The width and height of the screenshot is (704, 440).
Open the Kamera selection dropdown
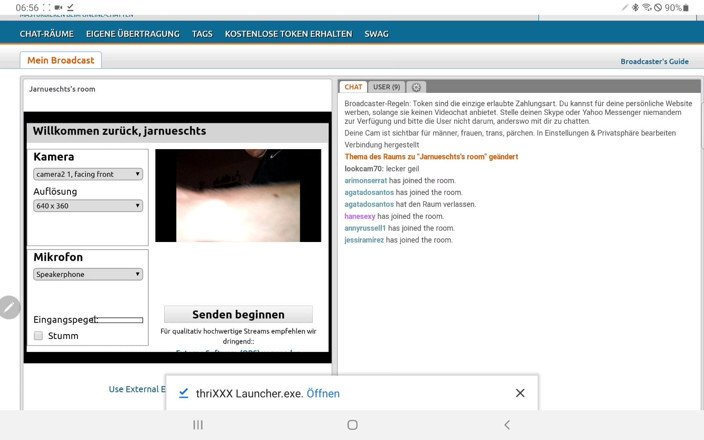click(x=88, y=174)
